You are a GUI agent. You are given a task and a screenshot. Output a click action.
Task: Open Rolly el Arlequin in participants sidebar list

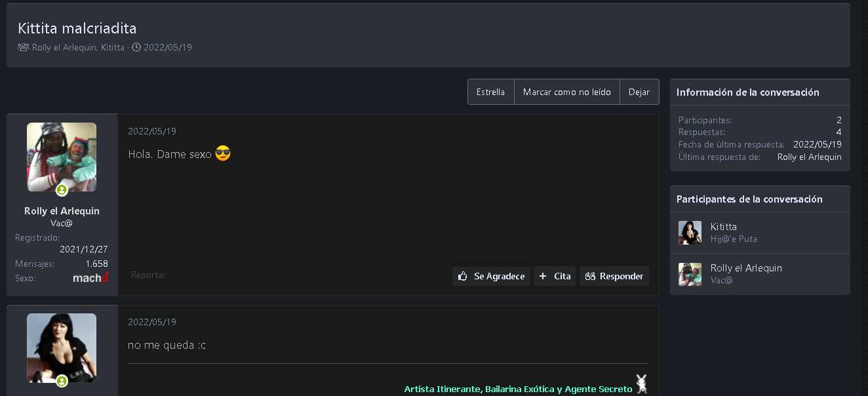coord(746,268)
